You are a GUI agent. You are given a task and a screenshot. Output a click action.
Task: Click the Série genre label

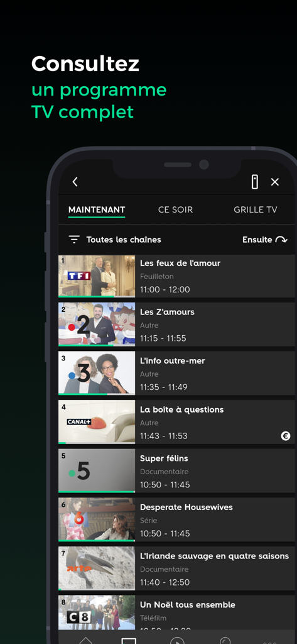(148, 520)
